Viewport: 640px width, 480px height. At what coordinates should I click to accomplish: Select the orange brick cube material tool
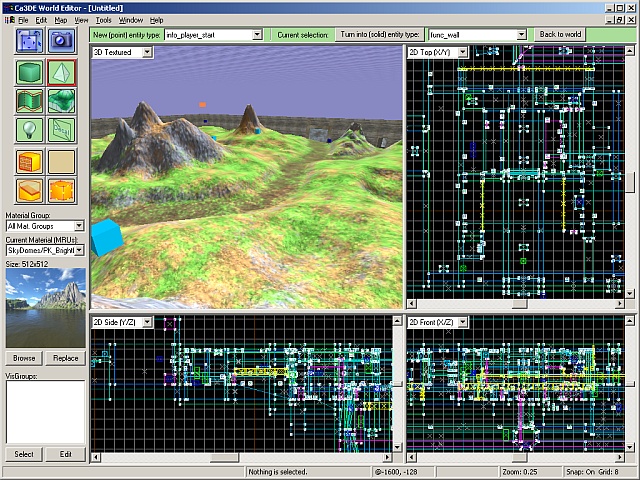pos(29,160)
